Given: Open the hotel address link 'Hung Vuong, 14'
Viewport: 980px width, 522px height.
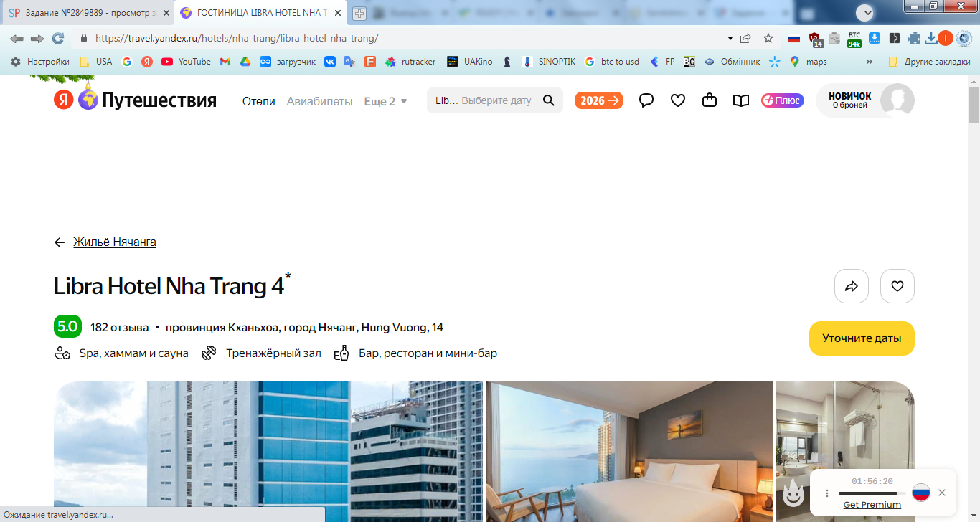Looking at the screenshot, I should click(304, 328).
